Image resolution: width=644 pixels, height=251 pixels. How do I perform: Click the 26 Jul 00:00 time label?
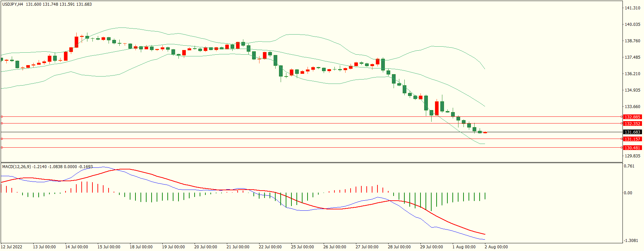pos(335,247)
